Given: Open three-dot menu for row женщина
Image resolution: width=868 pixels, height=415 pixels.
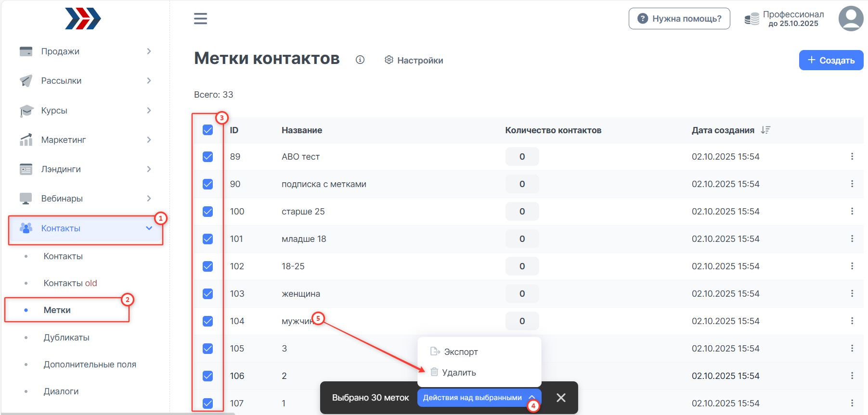Looking at the screenshot, I should pos(852,293).
